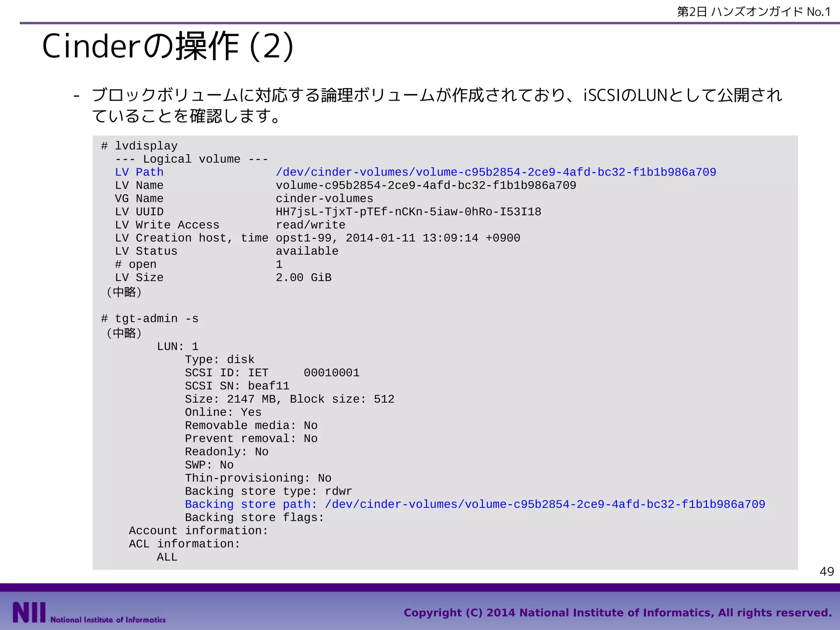
Task: Click the 'LUN: 1' line
Action: (x=178, y=347)
